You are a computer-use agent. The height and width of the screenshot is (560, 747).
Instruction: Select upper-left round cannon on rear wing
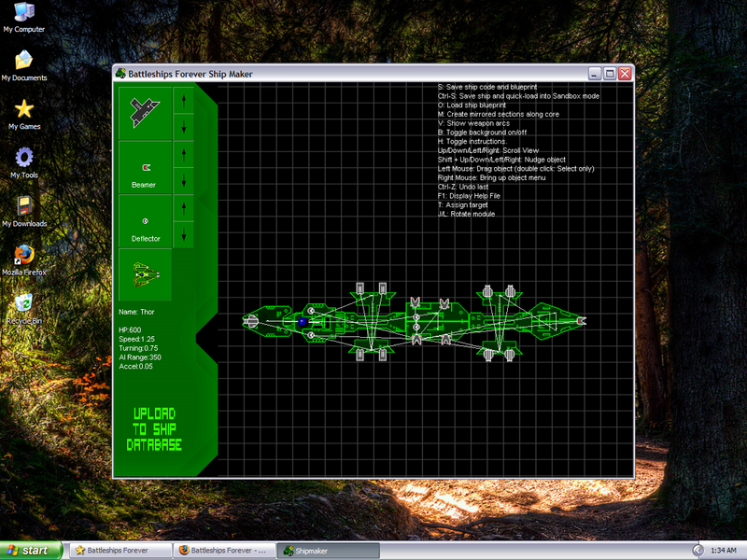tap(487, 291)
